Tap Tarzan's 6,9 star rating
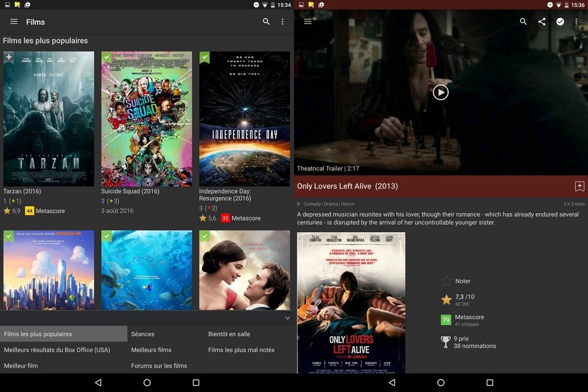Viewport: 588px width, 392px height. 12,211
